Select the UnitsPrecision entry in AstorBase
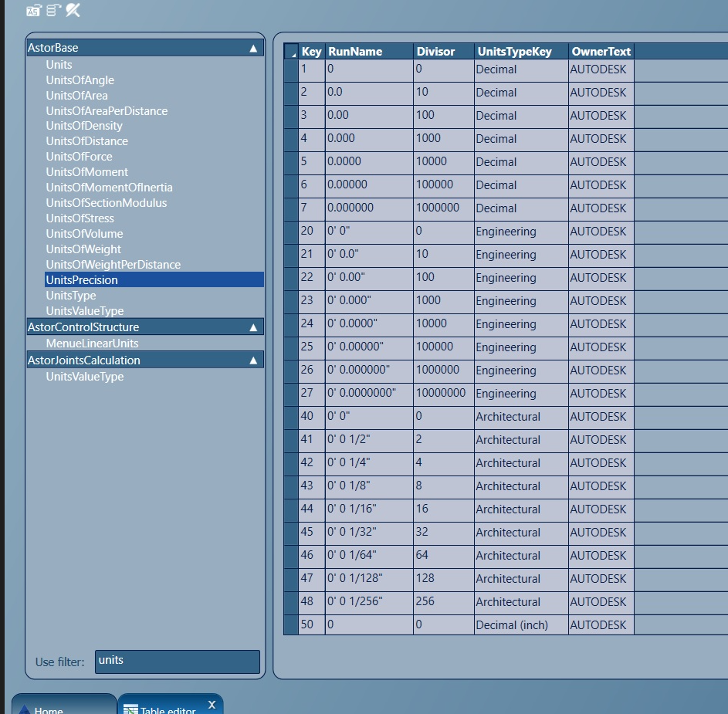728x714 pixels. coord(83,279)
